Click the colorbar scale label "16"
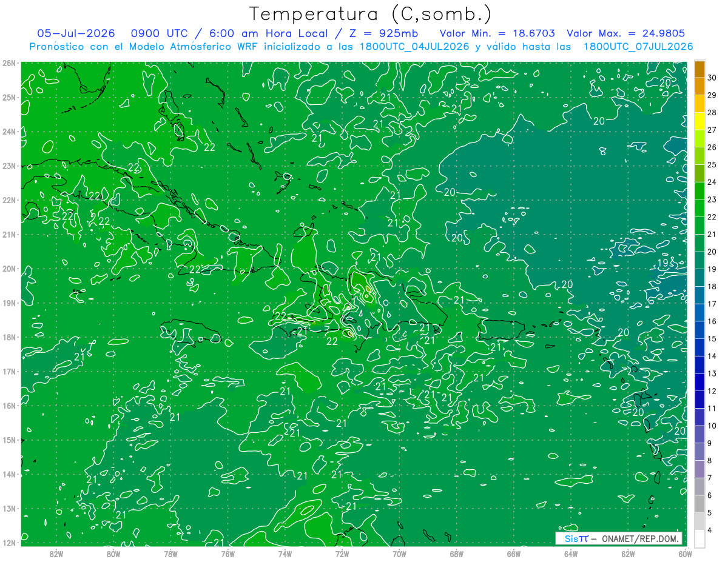This screenshot has height=562, width=728. (712, 321)
